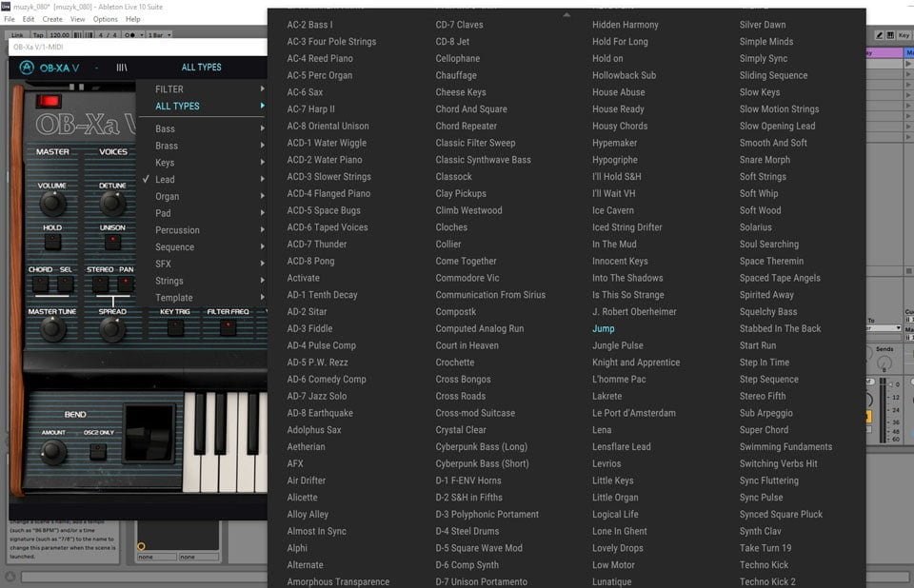
Task: Toggle the OSC2 Only bend button
Action: tap(98, 451)
